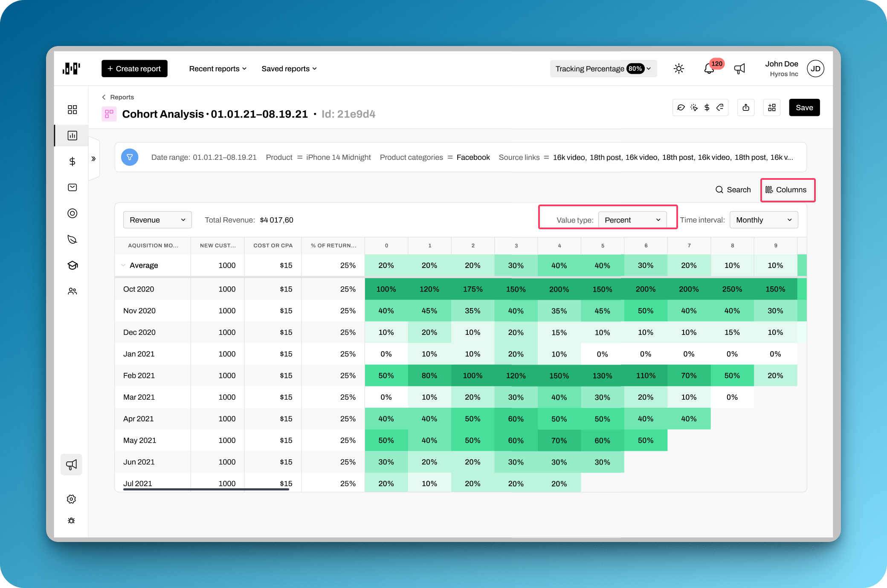The height and width of the screenshot is (588, 887).
Task: Open Time interval Monthly dropdown
Action: pyautogui.click(x=763, y=220)
